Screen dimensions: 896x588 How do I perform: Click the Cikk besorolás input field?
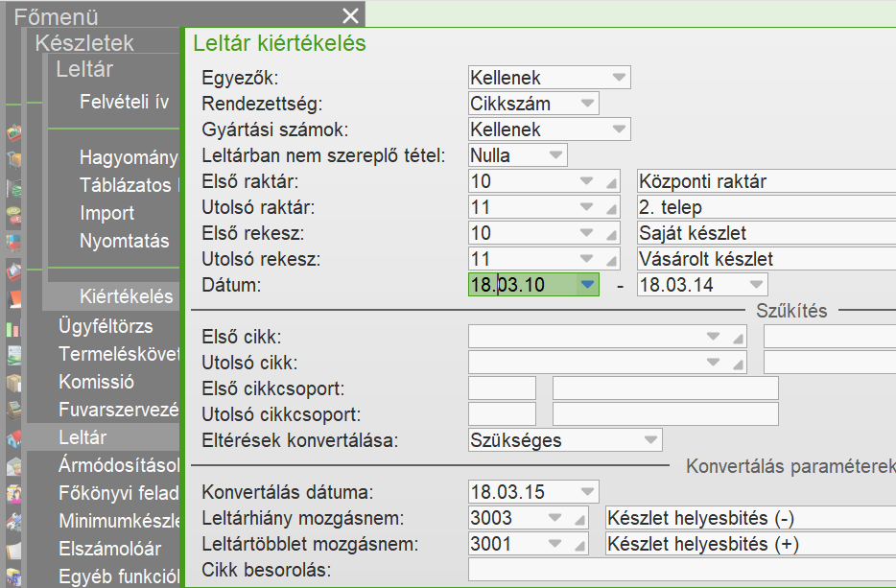681,570
